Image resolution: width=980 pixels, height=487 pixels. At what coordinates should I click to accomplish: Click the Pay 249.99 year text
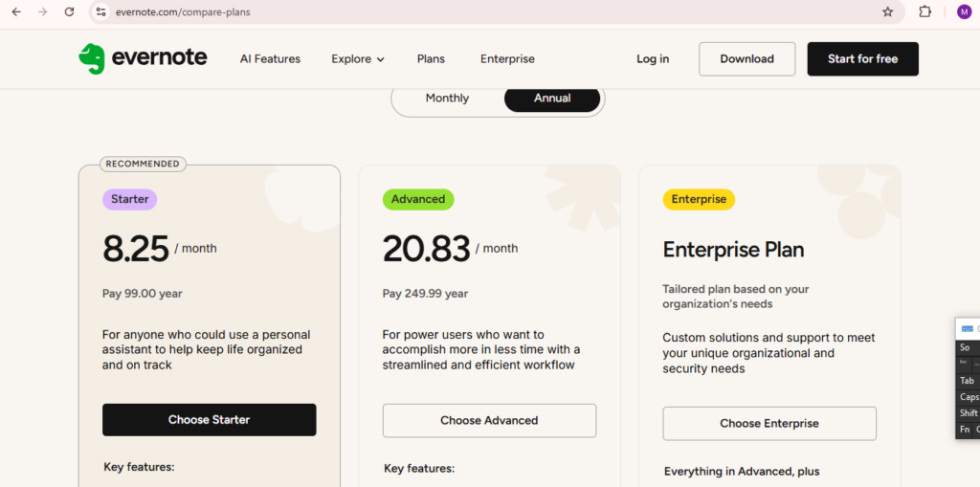(425, 293)
